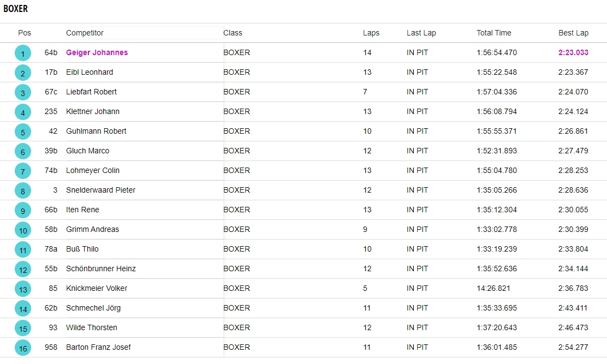Open the Snelderwaard Pieter entry
This screenshot has width=607, height=364.
101,190
